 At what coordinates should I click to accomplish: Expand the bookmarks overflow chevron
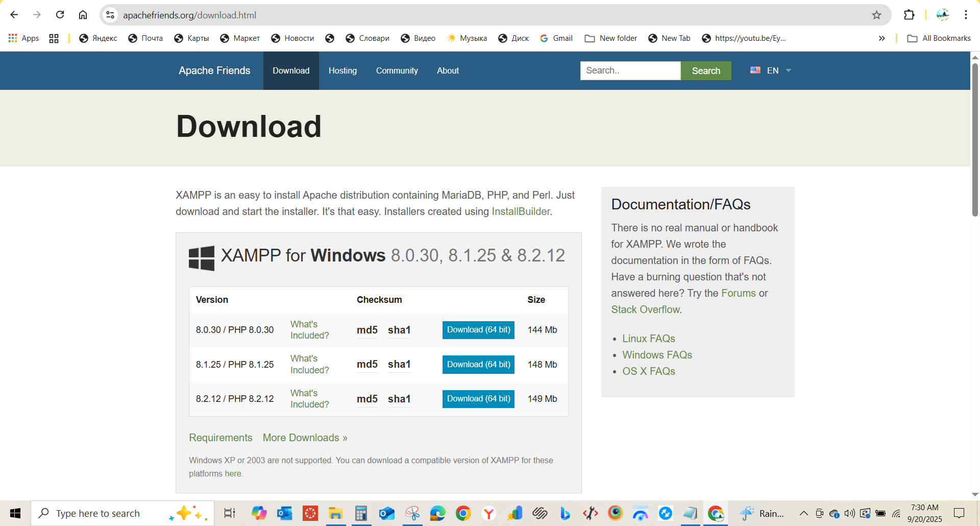pyautogui.click(x=881, y=38)
